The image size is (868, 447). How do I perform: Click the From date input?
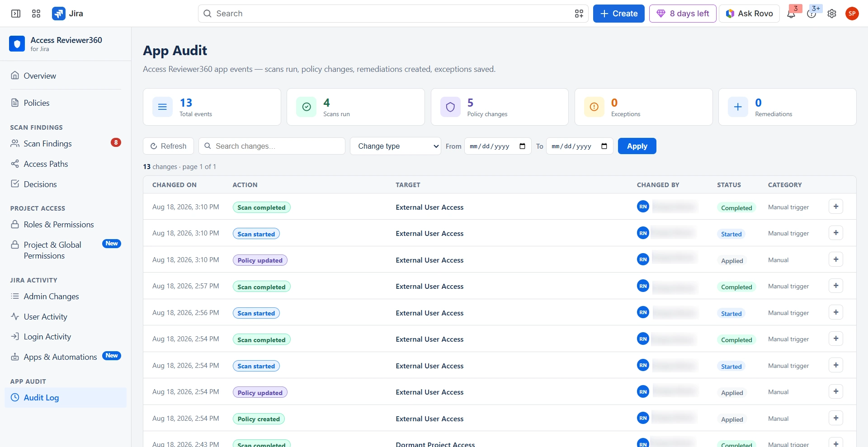(498, 146)
